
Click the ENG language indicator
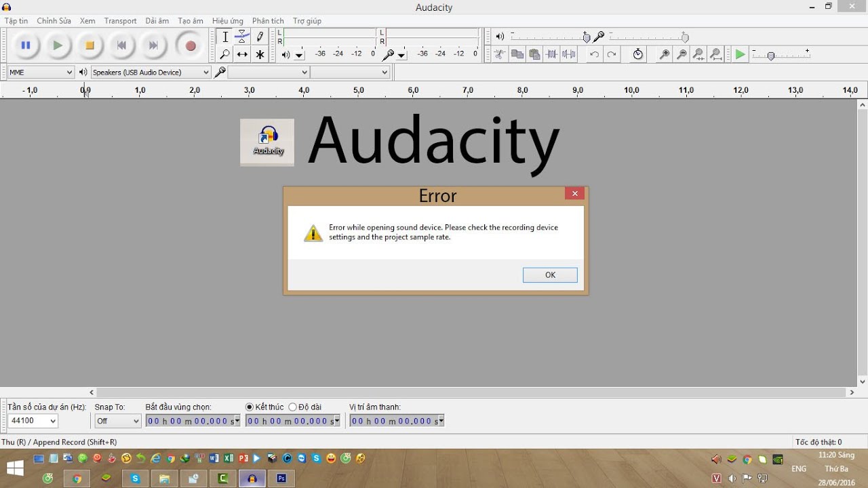point(799,469)
